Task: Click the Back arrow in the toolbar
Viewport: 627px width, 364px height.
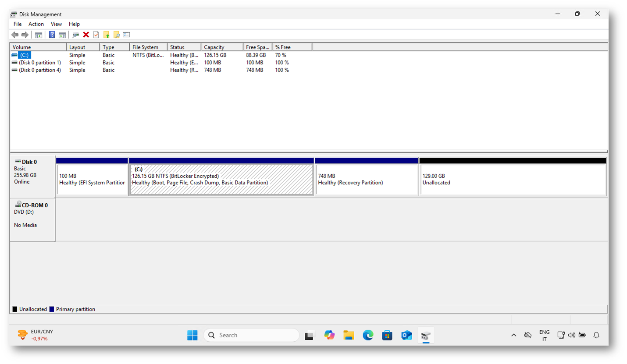Action: (15, 35)
